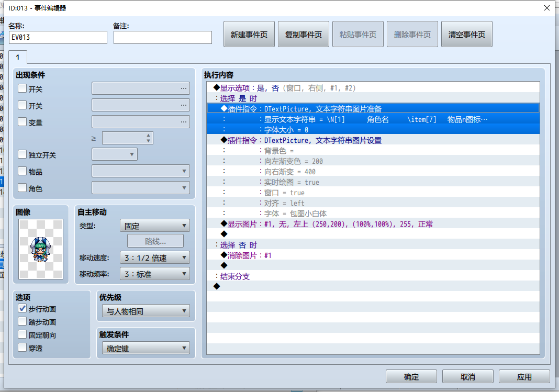Enable the 独立开关 condition checkbox
This screenshot has width=559, height=392.
coord(22,154)
